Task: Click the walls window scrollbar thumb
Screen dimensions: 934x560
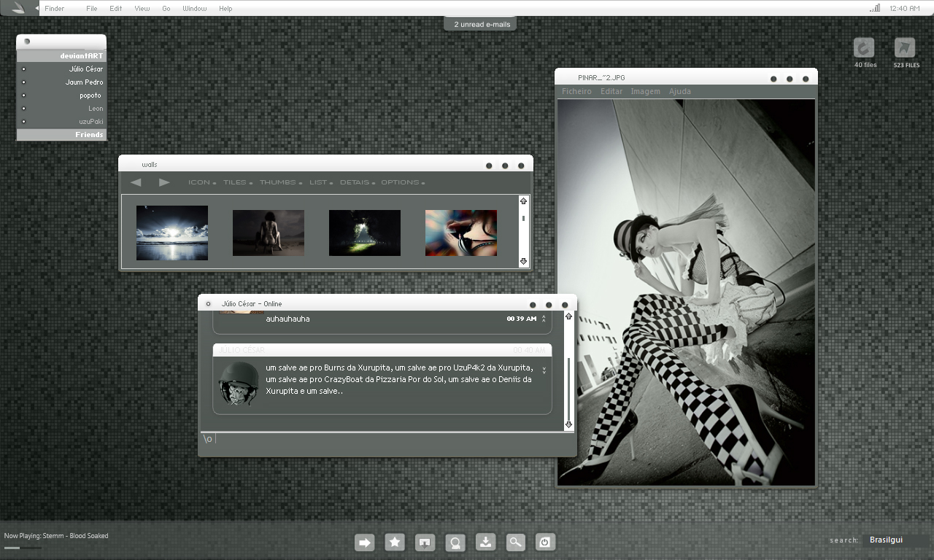Action: click(523, 218)
